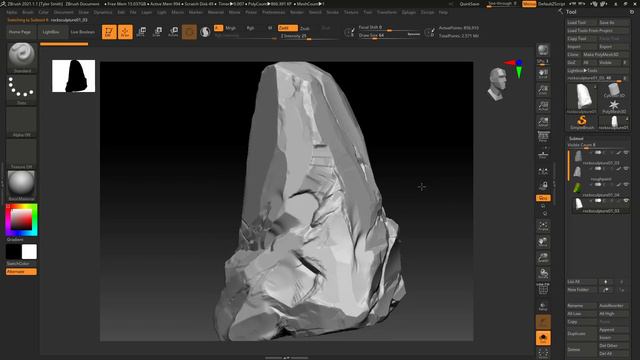
Task: Click the Duplicate subtool button
Action: tap(582, 334)
